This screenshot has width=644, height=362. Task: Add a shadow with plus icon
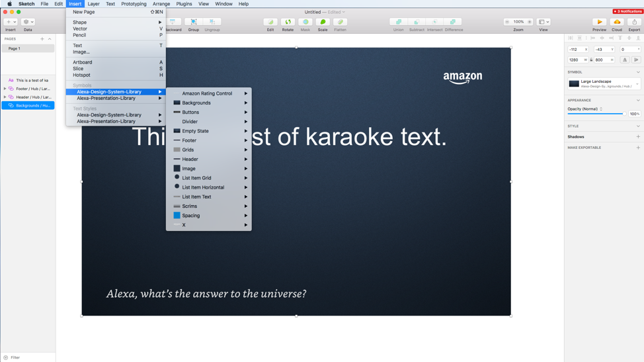click(x=638, y=137)
